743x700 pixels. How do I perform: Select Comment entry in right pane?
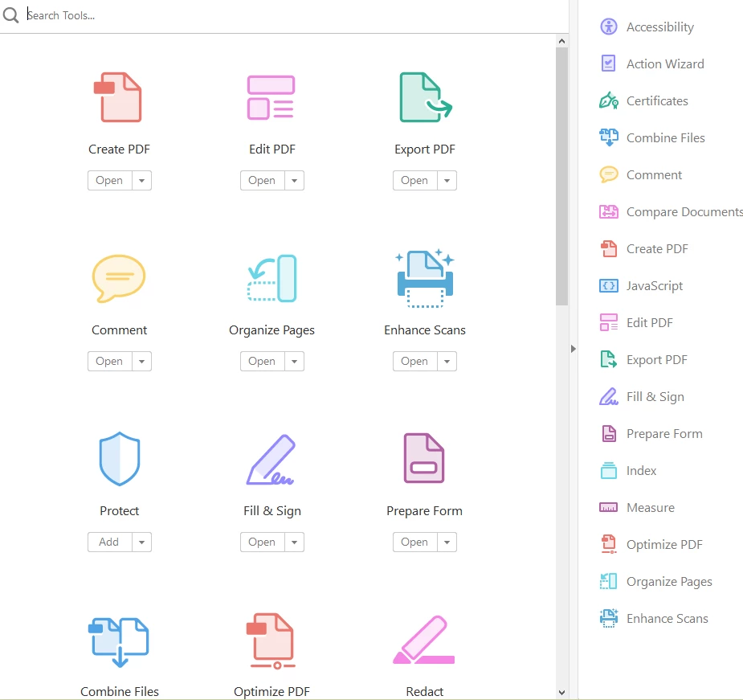coord(641,175)
